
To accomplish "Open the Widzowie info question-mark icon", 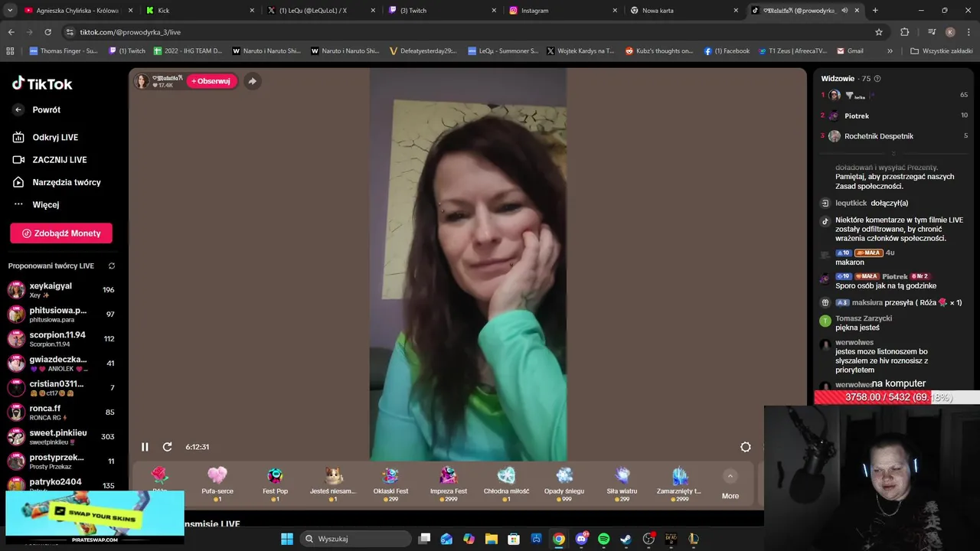I will click(877, 79).
